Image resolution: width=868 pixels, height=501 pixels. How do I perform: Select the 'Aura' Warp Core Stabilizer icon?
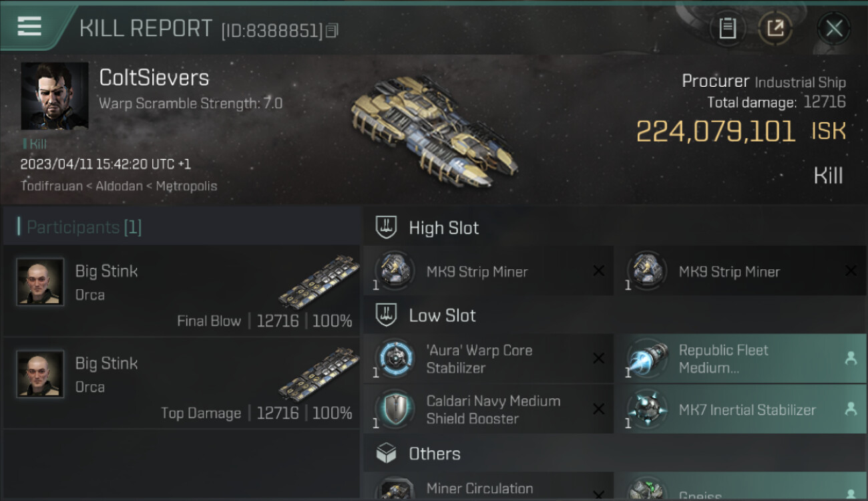[395, 358]
